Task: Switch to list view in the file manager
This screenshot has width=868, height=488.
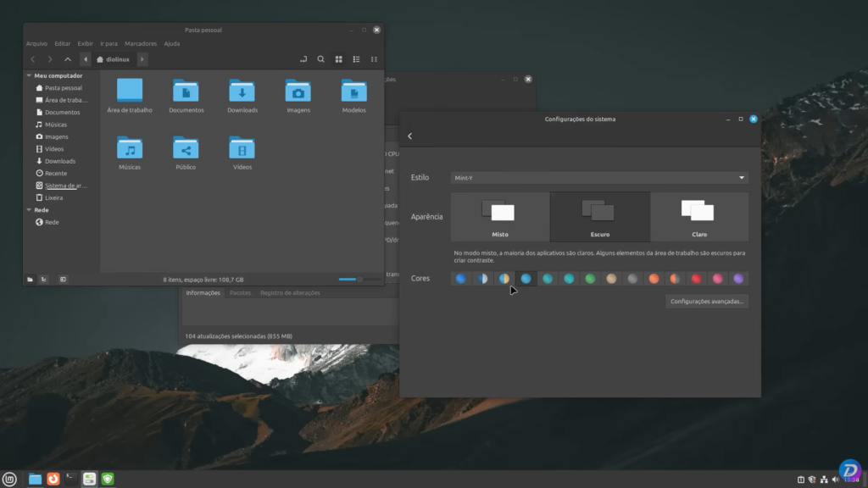Action: pyautogui.click(x=356, y=58)
